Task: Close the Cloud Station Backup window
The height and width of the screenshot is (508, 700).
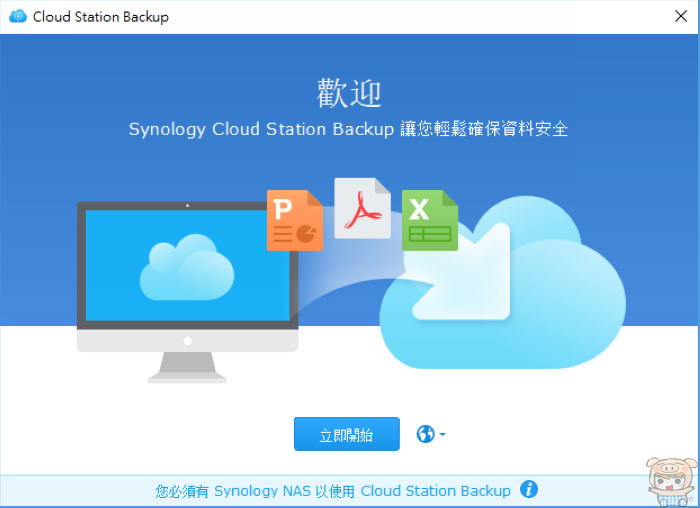Action: 681,17
